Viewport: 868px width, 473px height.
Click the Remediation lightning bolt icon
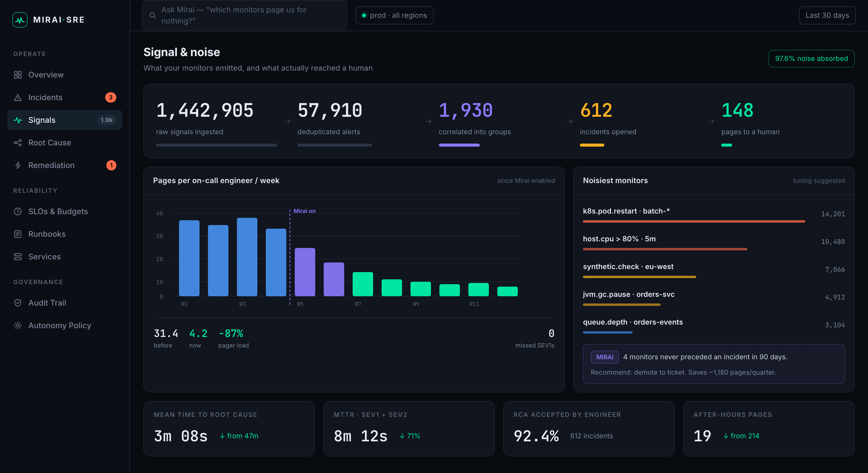tap(18, 165)
